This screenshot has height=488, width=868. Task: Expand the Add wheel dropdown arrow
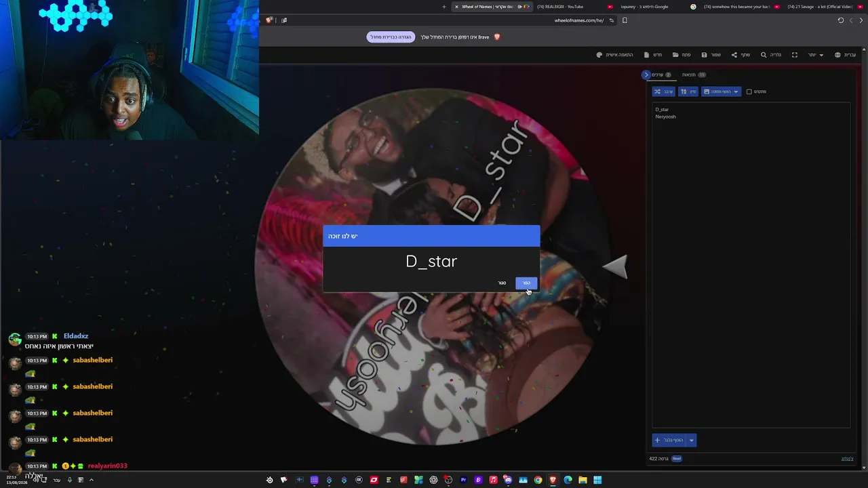click(692, 440)
